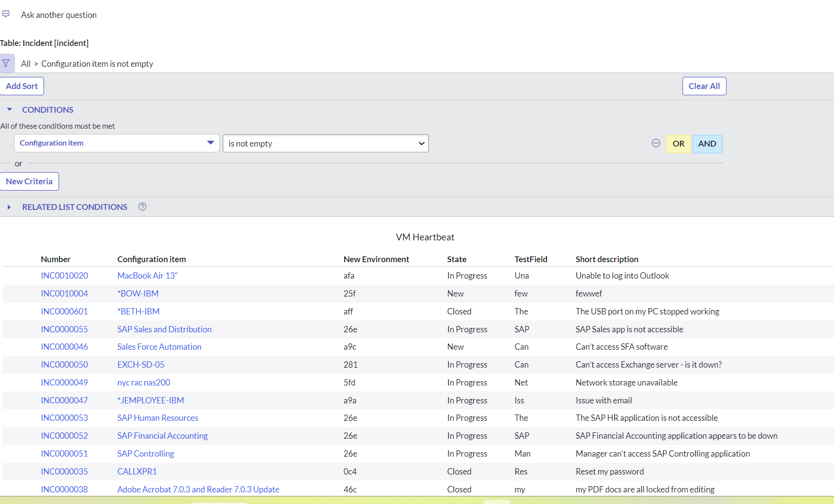Click the Clear All button

[704, 86]
